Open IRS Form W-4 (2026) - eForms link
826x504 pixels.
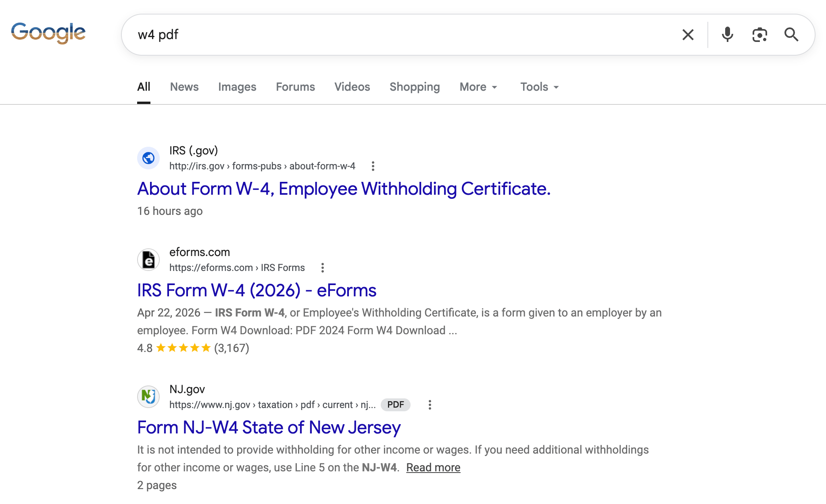[x=257, y=290]
